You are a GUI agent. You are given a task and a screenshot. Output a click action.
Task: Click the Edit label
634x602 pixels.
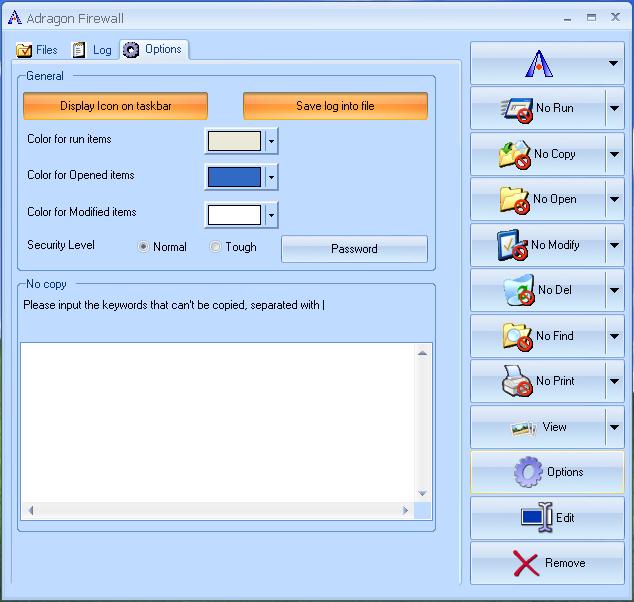565,518
